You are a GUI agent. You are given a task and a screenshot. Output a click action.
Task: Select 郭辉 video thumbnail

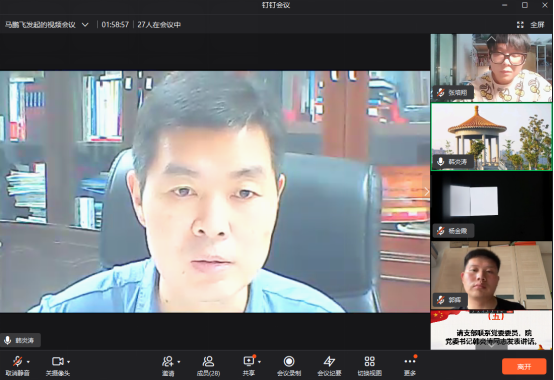(x=491, y=275)
